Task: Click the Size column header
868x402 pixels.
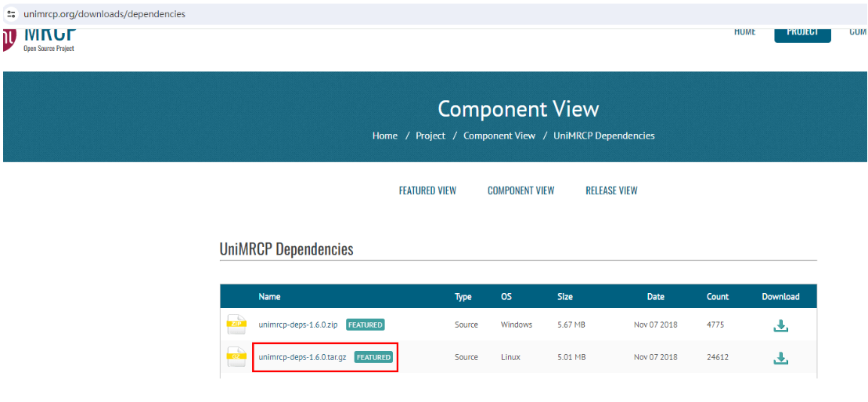Action: (x=564, y=297)
